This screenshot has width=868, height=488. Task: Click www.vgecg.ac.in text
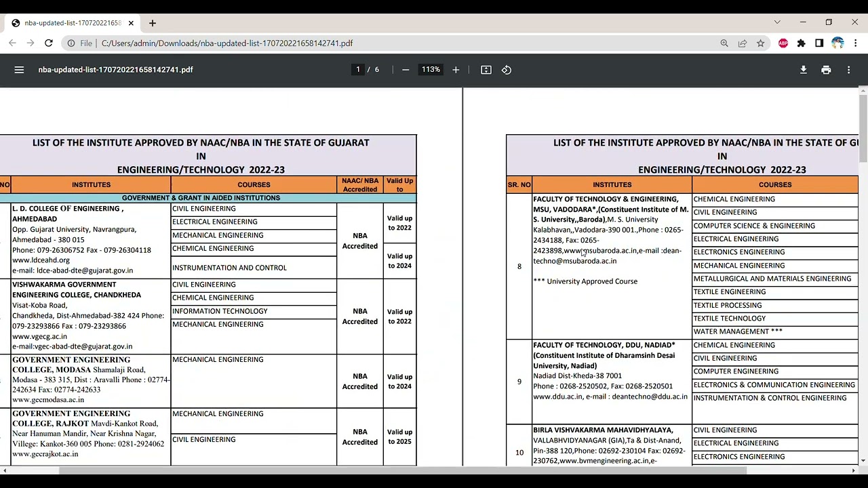tap(39, 336)
